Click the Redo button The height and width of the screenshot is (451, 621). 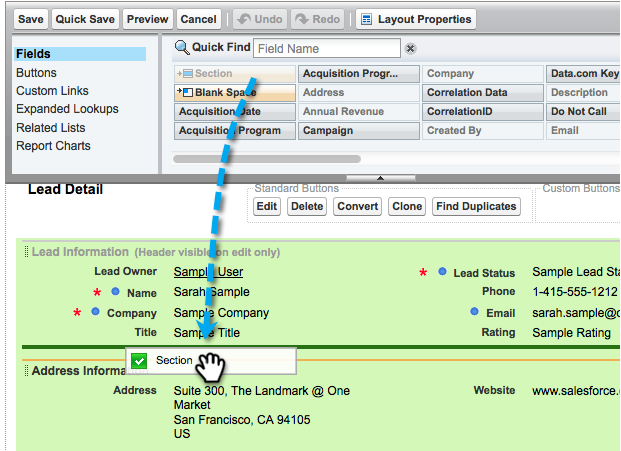[x=318, y=19]
